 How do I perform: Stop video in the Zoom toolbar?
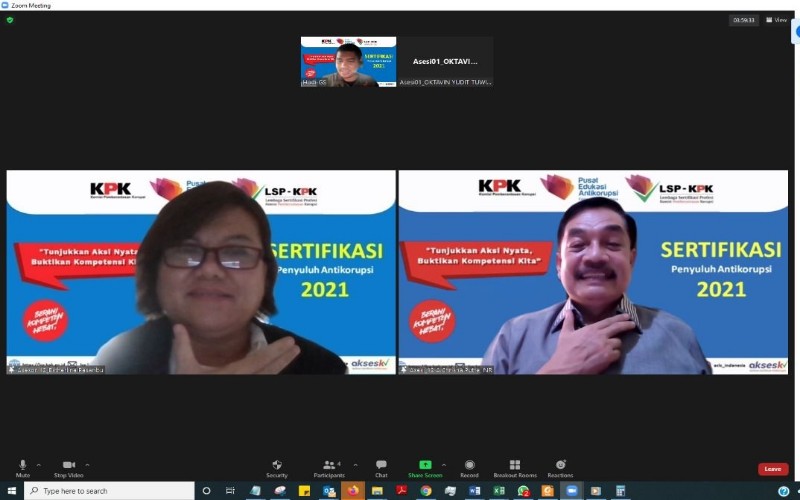click(x=68, y=468)
